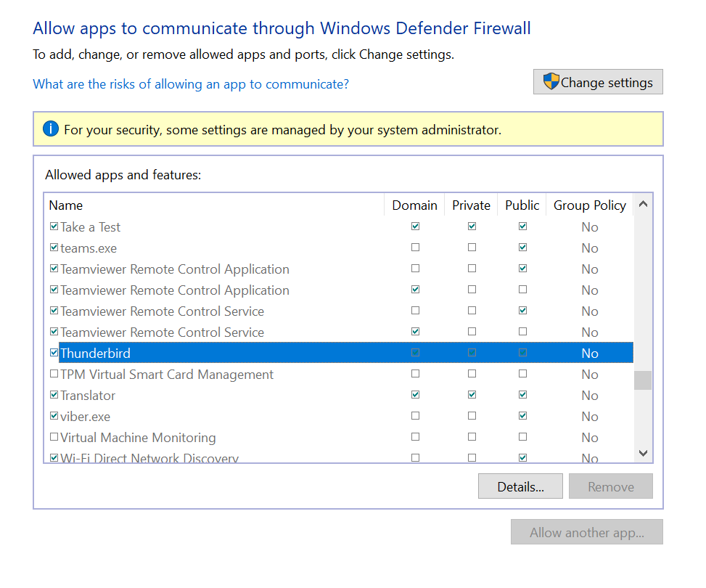Enable Virtual Machine Monitoring name checkbox
The height and width of the screenshot is (588, 706).
pos(54,436)
